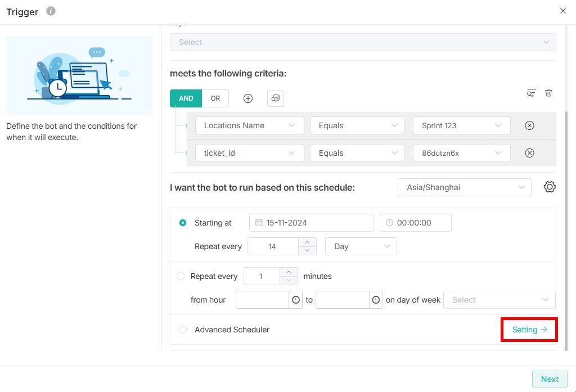The width and height of the screenshot is (576, 392).
Task: Open the Asia/Shanghai timezone dropdown
Action: pos(464,187)
